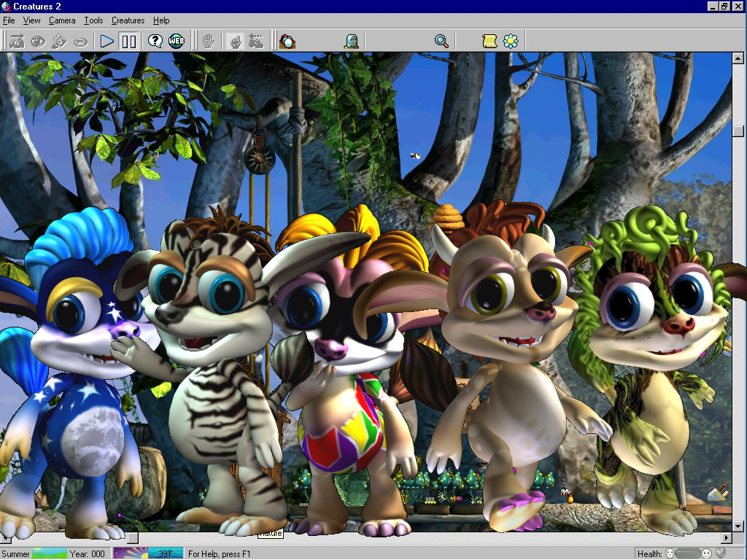Toggle the pointing hand tool
747x560 pixels.
[x=236, y=42]
